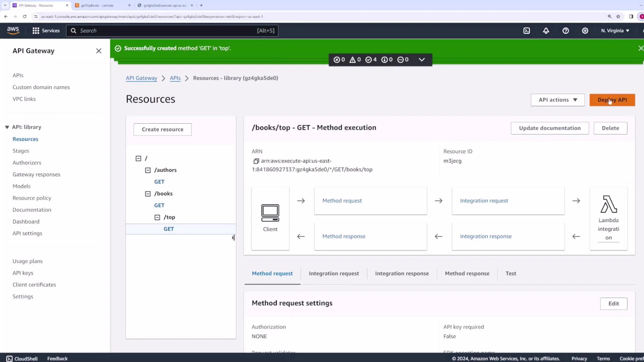Open the notifications bell
644x362 pixels.
[546, 31]
